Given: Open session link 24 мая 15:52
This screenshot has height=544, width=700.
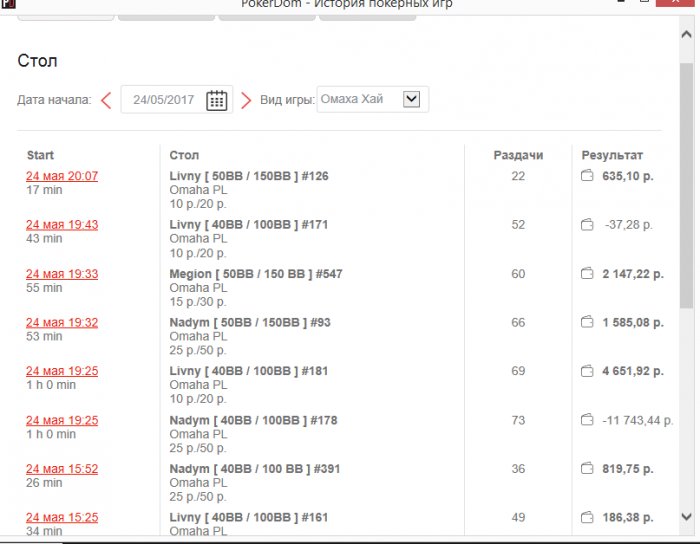Looking at the screenshot, I should click(x=62, y=469).
